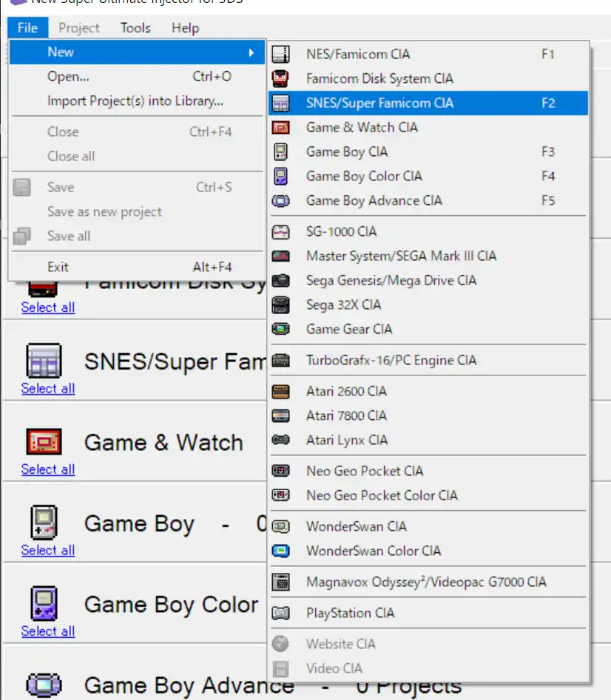611x700 pixels.
Task: Click Exit in the File menu
Action: (x=58, y=267)
